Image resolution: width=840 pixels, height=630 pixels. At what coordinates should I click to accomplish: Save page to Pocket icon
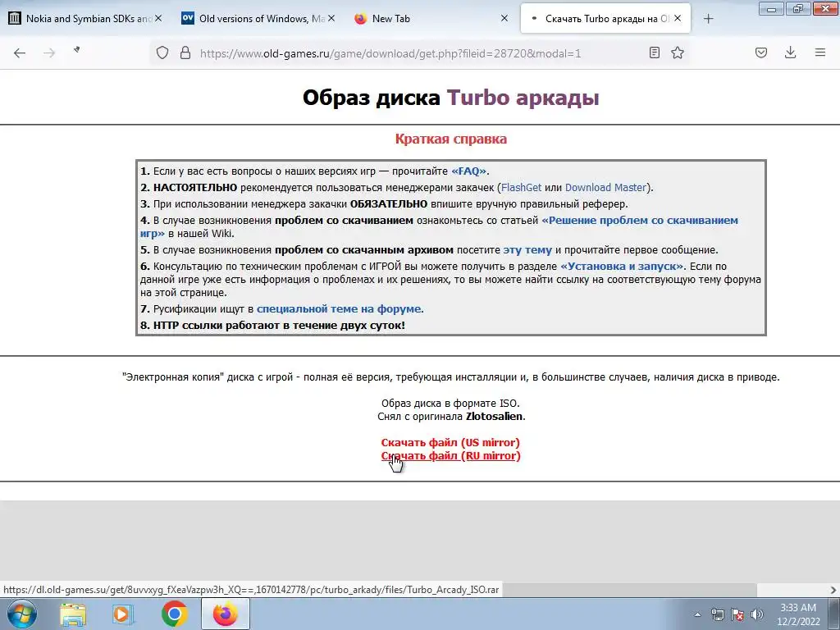(760, 52)
